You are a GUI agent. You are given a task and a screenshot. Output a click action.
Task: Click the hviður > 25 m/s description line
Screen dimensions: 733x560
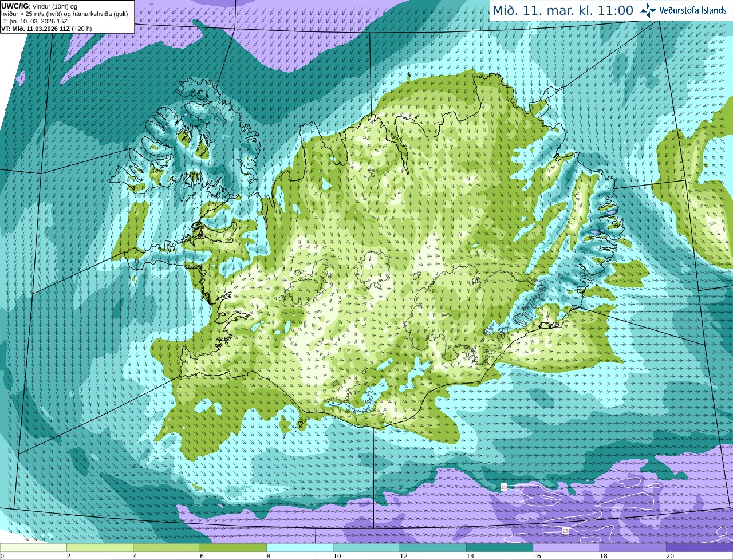coord(65,14)
